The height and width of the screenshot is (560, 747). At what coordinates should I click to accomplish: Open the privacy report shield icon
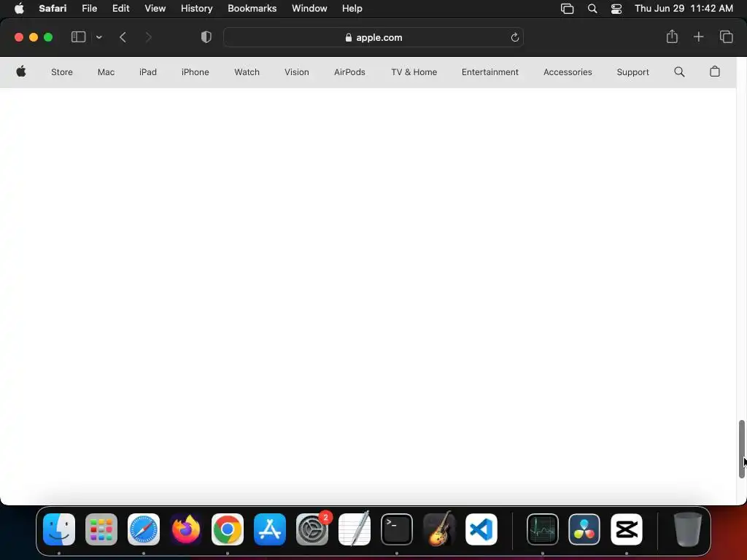click(206, 37)
